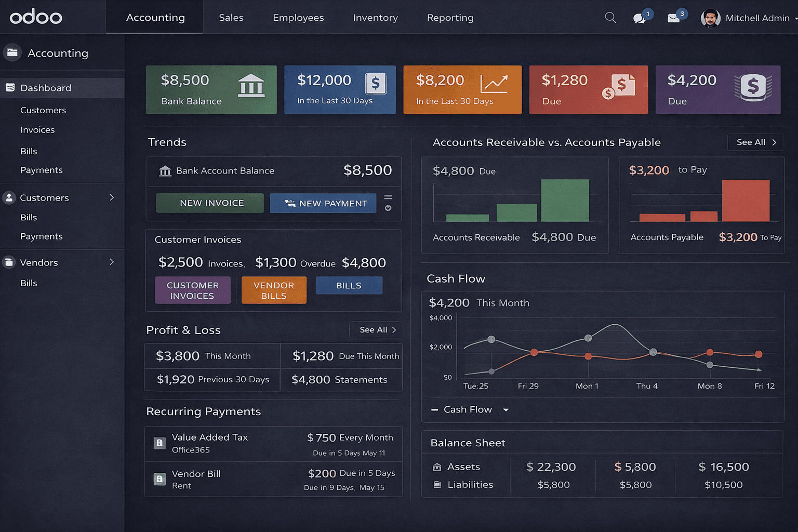Select Invoices in the sidebar
798x532 pixels.
[37, 130]
